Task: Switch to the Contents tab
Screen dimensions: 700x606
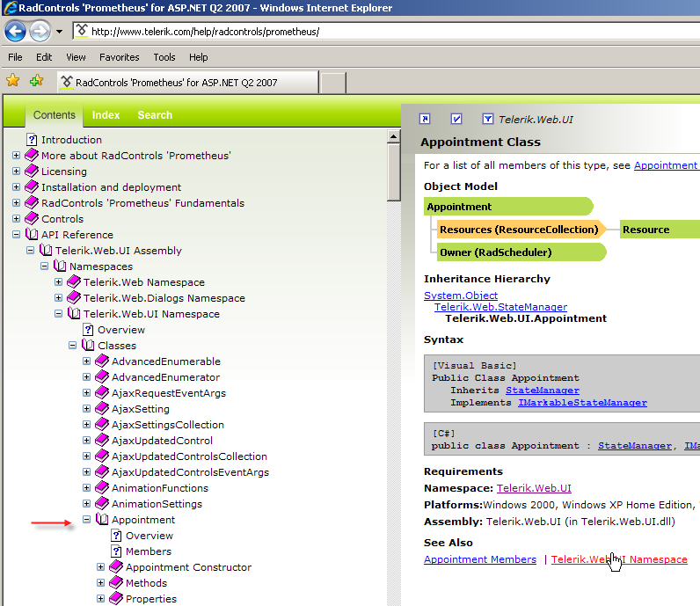Action: [54, 114]
